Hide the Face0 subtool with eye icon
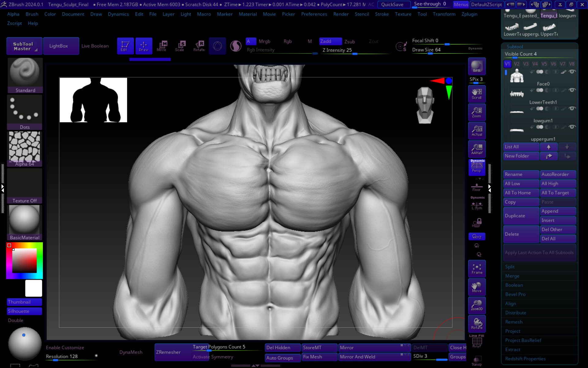588x368 pixels. 572,72
